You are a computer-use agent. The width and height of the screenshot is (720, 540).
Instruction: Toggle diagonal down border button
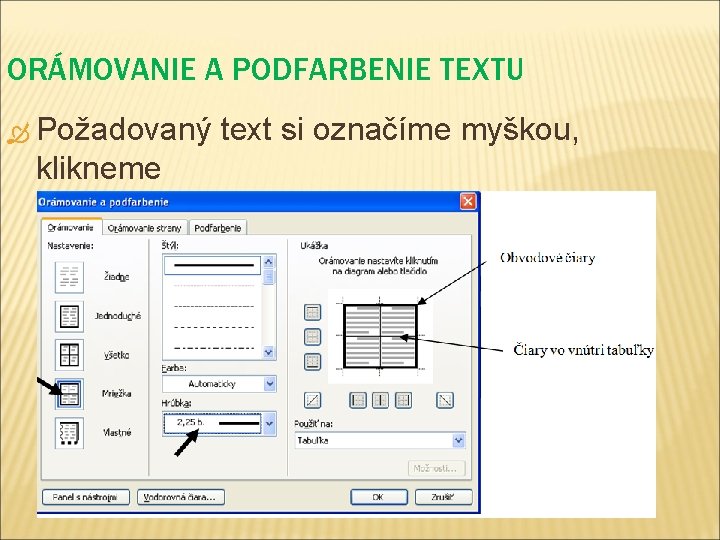445,400
